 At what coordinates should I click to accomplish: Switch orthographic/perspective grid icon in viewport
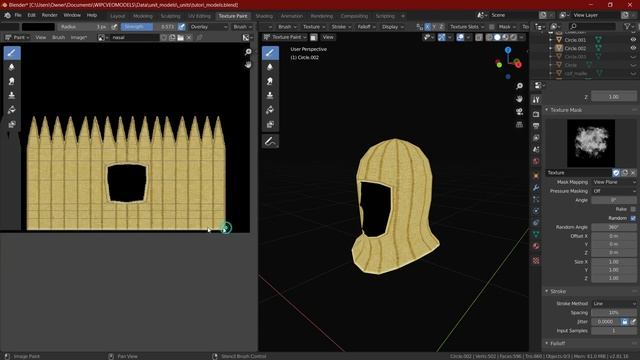(x=519, y=124)
